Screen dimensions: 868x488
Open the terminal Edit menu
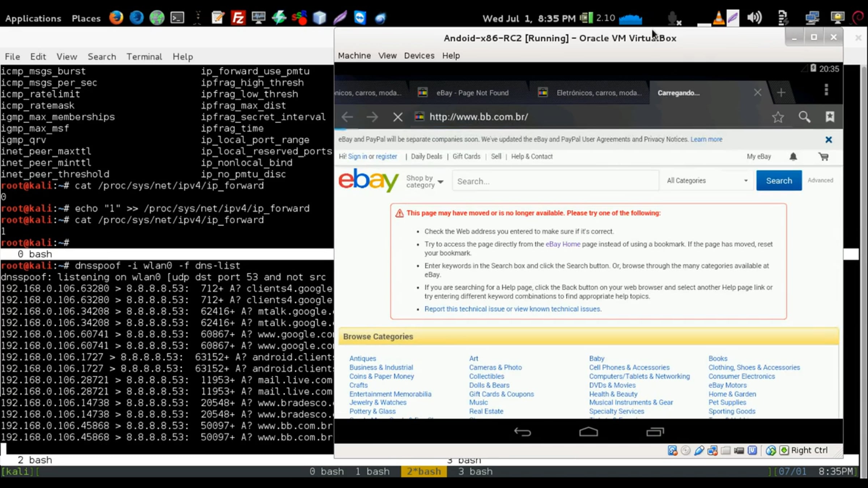click(x=38, y=56)
